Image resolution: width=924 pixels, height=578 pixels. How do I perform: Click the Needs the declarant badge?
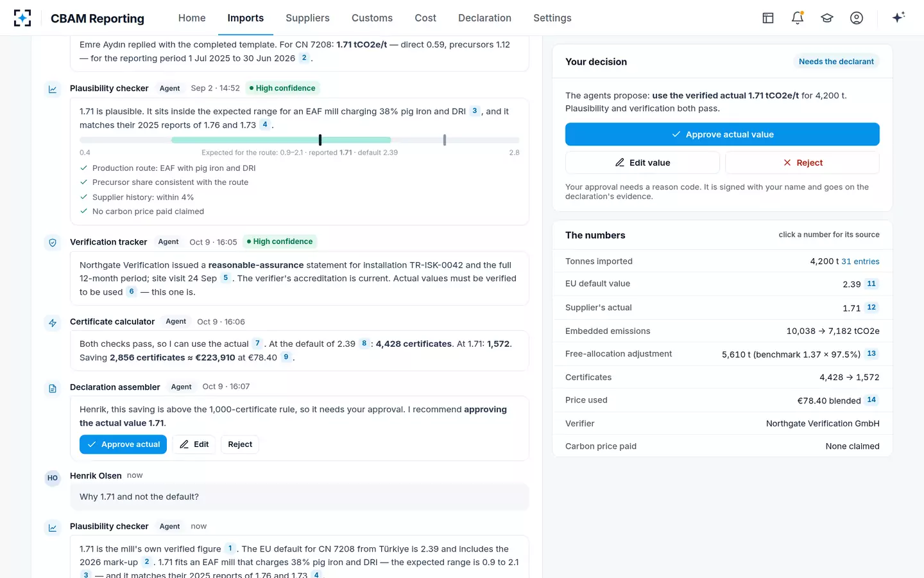point(836,62)
